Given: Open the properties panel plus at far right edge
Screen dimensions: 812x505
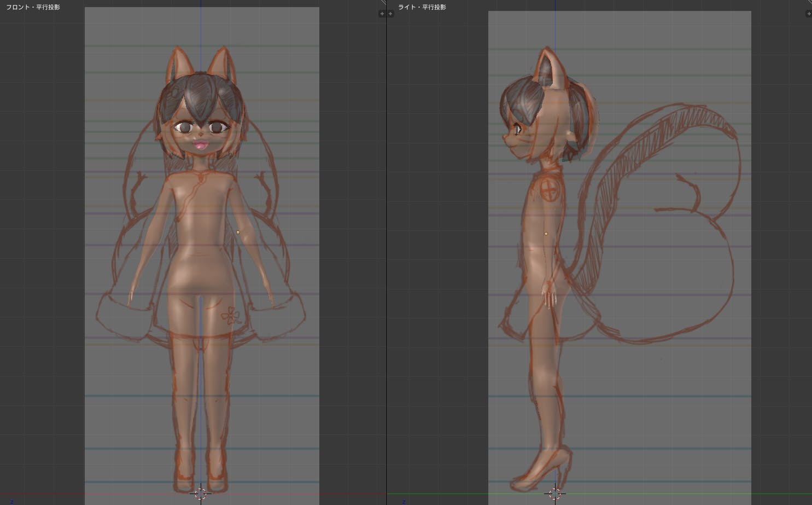Looking at the screenshot, I should pyautogui.click(x=809, y=14).
